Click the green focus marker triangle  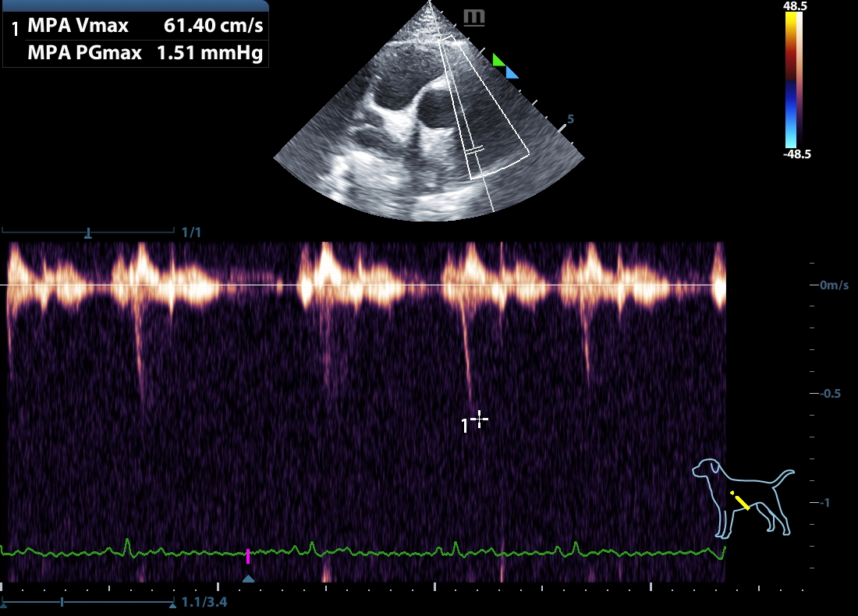pyautogui.click(x=498, y=59)
